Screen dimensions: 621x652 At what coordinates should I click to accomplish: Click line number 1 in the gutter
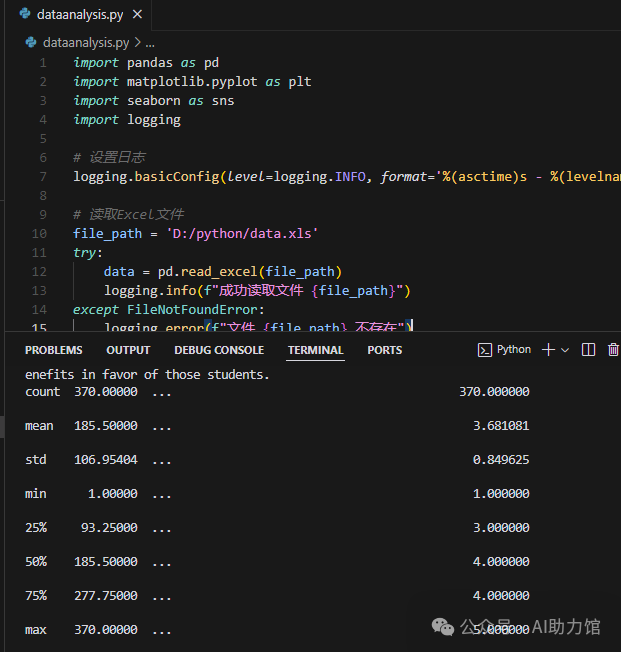43,63
